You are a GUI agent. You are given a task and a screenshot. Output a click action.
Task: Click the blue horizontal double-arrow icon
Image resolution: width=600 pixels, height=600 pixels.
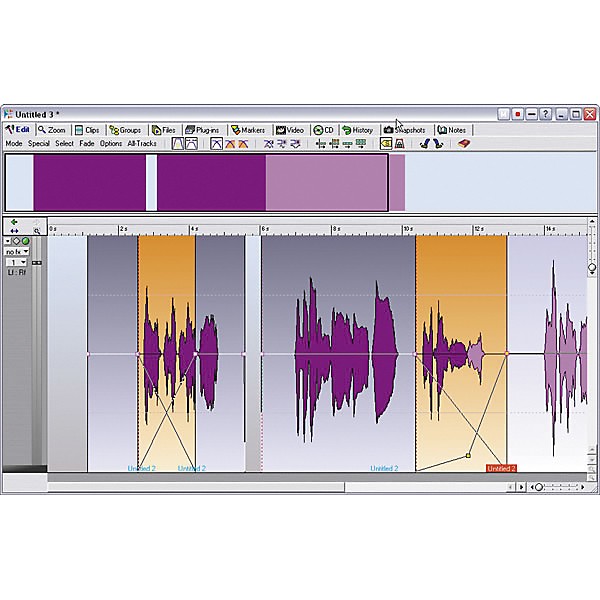tap(14, 231)
